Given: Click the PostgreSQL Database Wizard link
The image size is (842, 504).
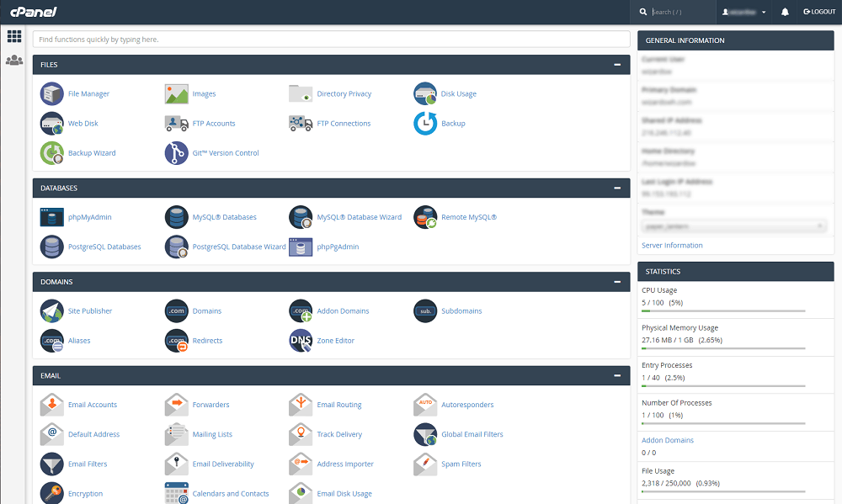Looking at the screenshot, I should pos(239,247).
